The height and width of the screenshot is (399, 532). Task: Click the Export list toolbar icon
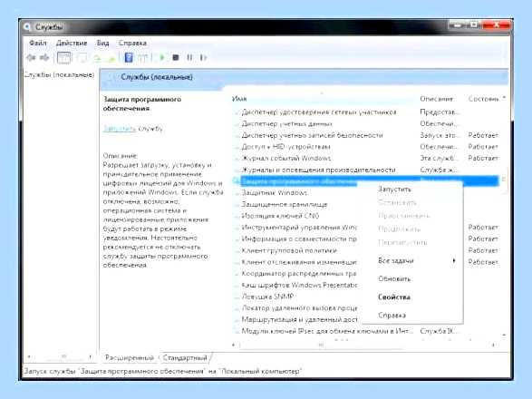(111, 58)
